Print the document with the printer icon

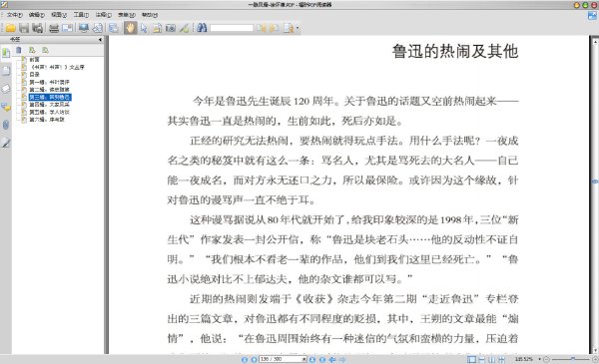point(54,28)
